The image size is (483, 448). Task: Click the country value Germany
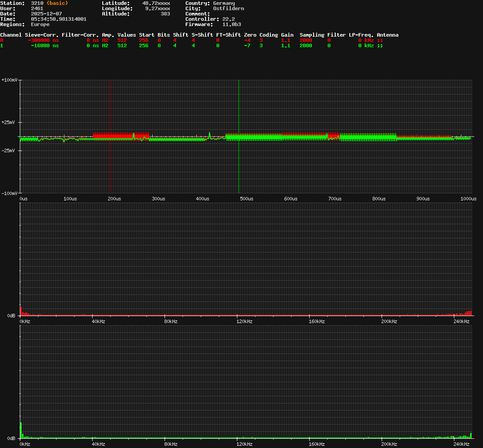[224, 3]
